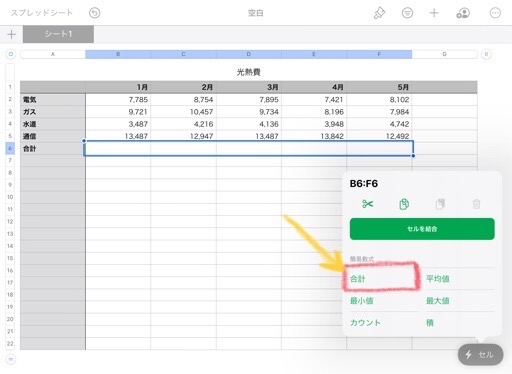Tap the table title 光熱費
This screenshot has width=512, height=374.
click(249, 72)
